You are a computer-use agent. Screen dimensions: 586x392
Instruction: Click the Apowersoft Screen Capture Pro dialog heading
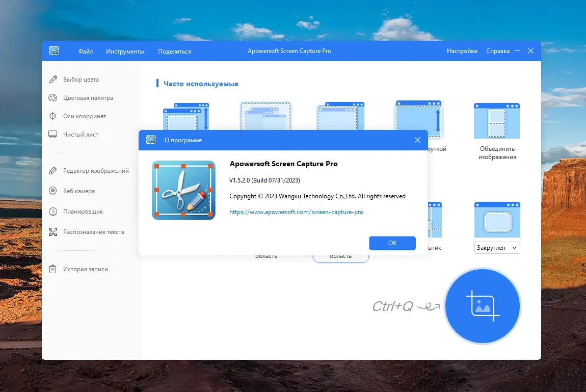[284, 164]
